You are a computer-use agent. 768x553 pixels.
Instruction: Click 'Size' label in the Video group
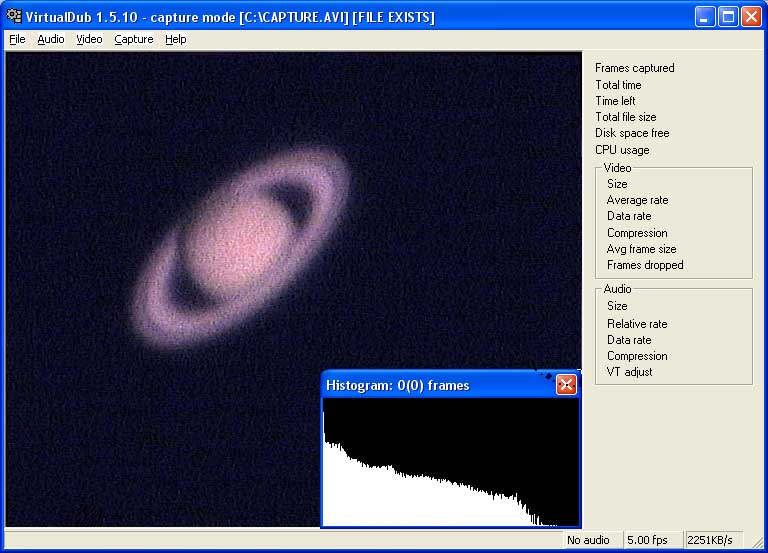[x=617, y=184]
